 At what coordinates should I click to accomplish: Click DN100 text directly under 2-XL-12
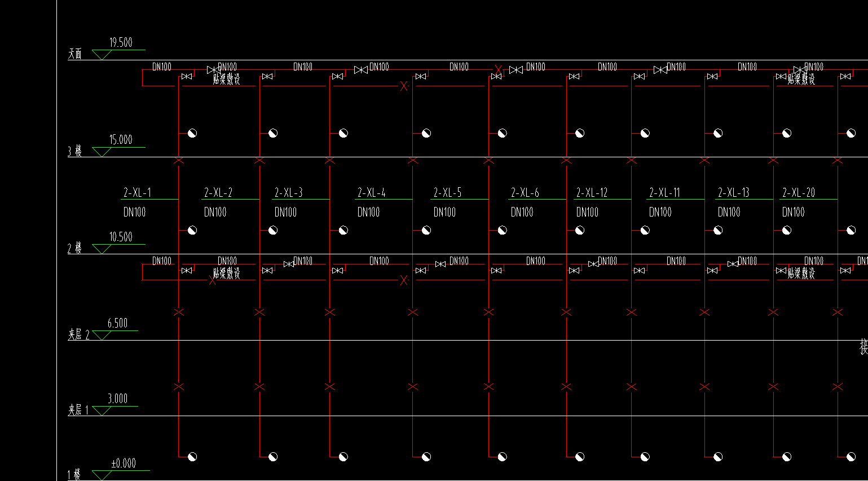click(x=588, y=212)
